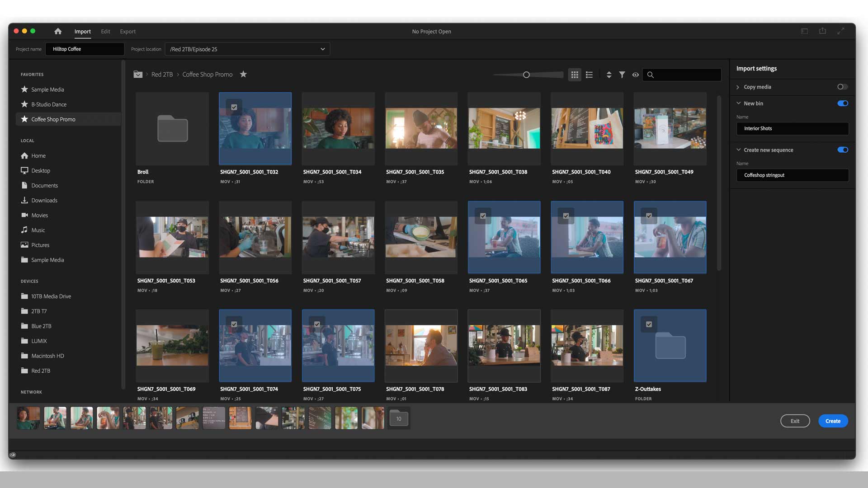The width and height of the screenshot is (868, 488).
Task: Click the Home icon in the header
Action: point(58,31)
